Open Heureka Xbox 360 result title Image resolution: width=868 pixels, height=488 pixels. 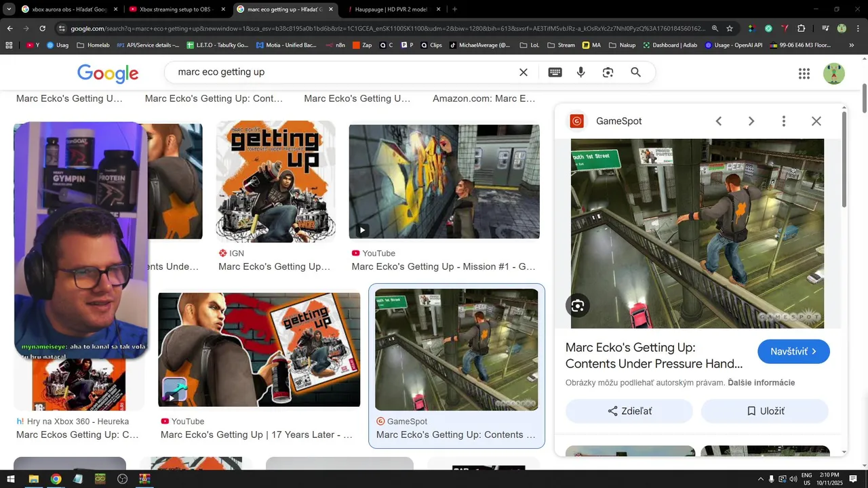coord(77,435)
